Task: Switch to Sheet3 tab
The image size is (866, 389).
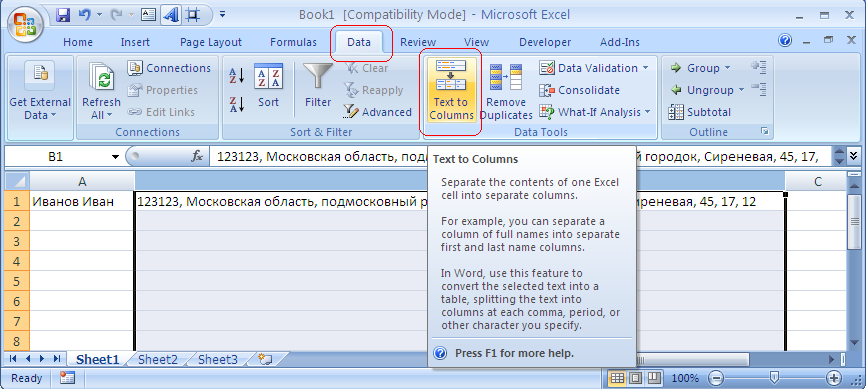Action: coord(218,360)
